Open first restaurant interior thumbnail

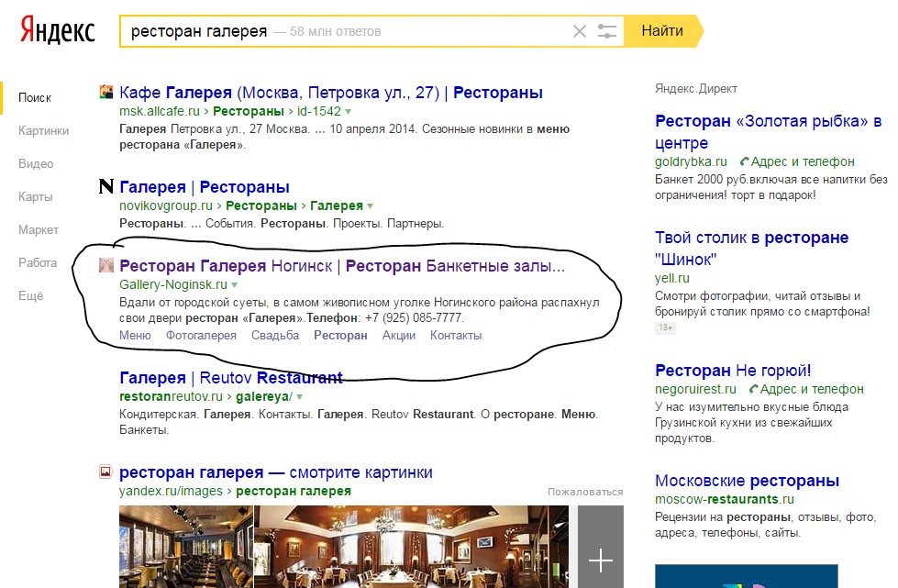(x=185, y=547)
